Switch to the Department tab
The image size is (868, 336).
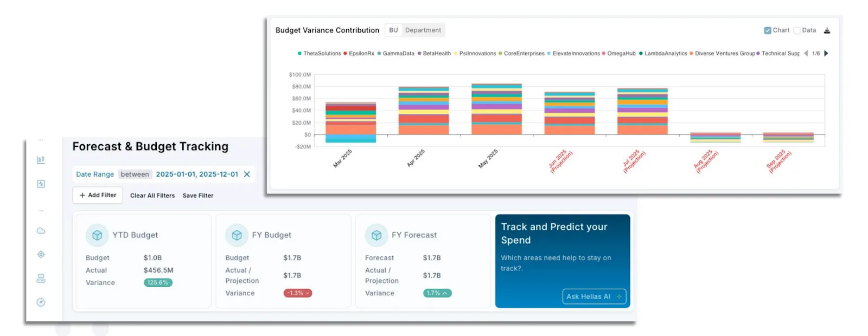423,30
